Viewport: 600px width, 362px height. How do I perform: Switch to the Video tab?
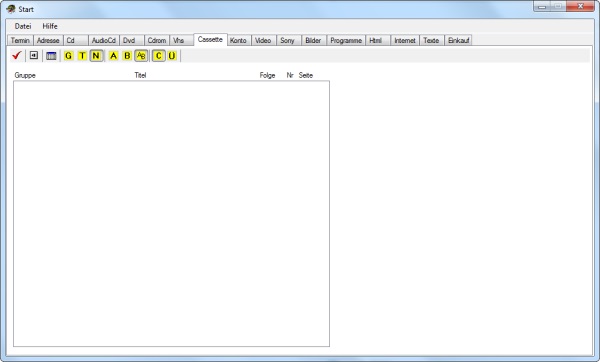(264, 40)
